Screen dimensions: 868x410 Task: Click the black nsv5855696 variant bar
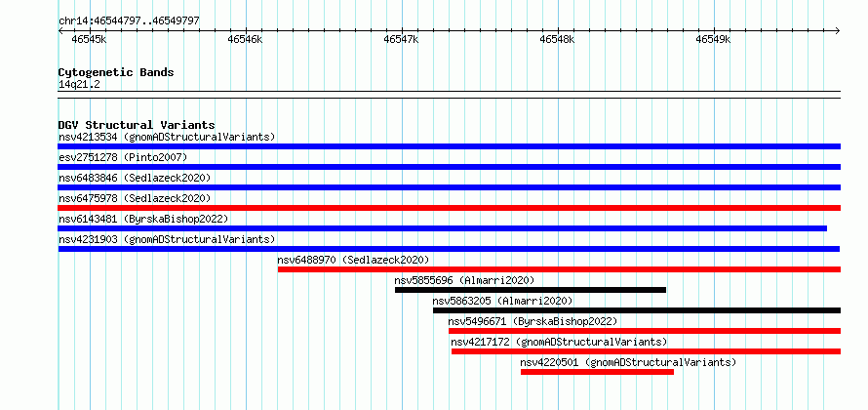(531, 290)
